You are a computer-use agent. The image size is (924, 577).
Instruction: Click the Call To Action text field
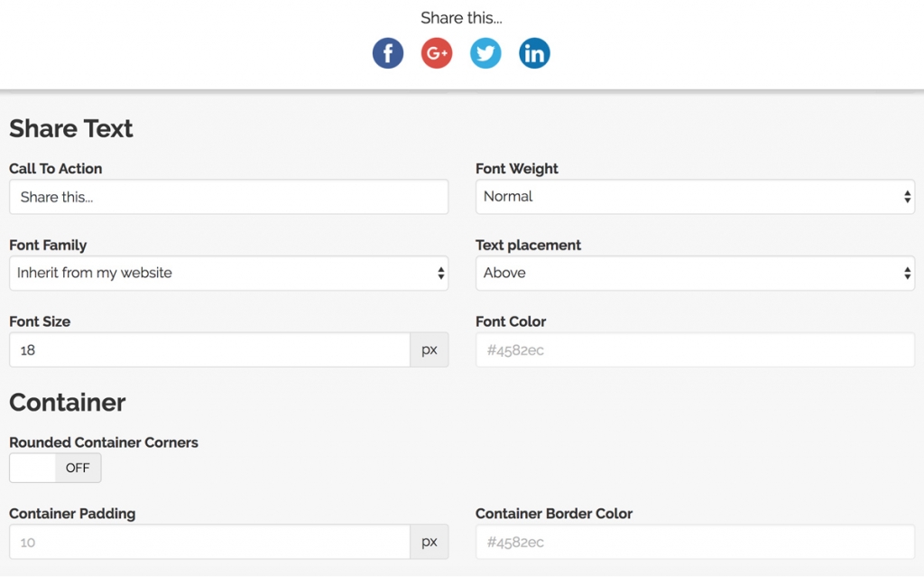tap(228, 197)
